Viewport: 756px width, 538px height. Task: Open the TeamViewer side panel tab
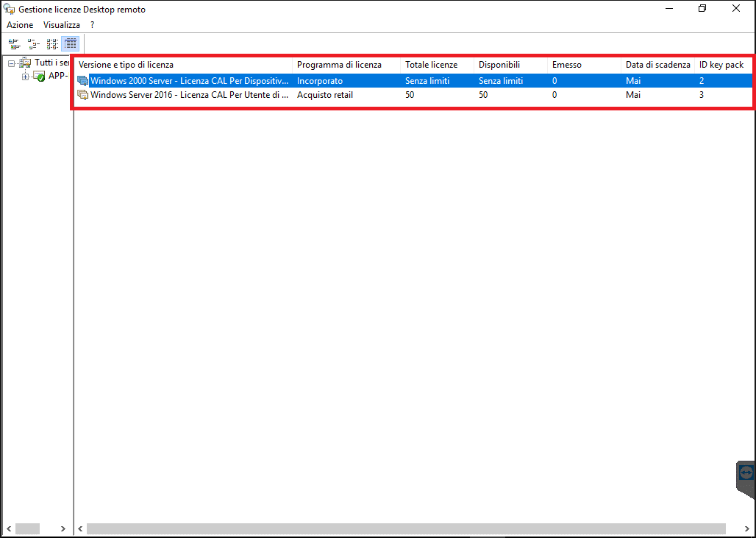746,479
